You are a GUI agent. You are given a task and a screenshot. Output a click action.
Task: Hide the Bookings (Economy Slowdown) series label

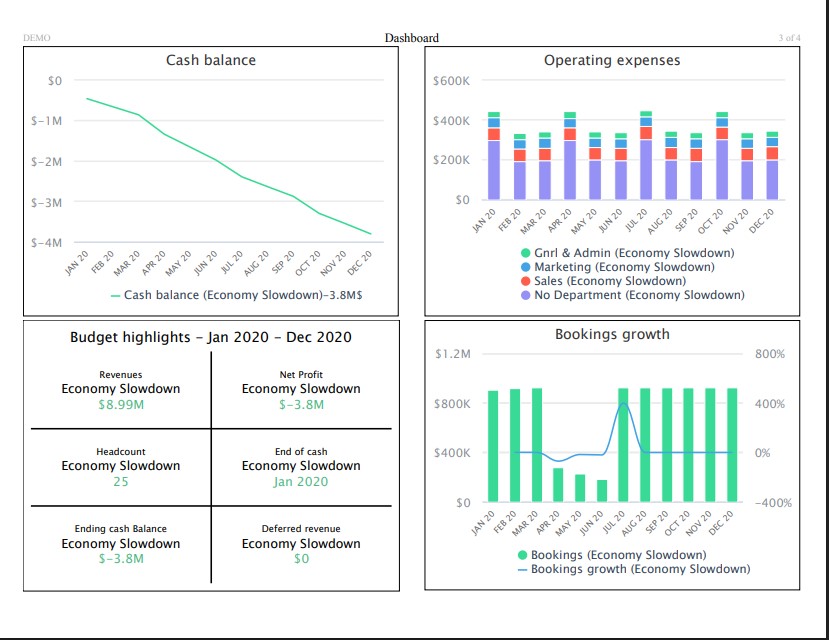(x=618, y=555)
